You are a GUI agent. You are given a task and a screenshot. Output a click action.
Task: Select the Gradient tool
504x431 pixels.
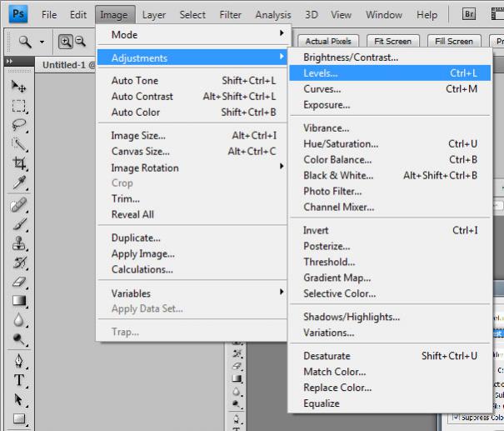(19, 302)
